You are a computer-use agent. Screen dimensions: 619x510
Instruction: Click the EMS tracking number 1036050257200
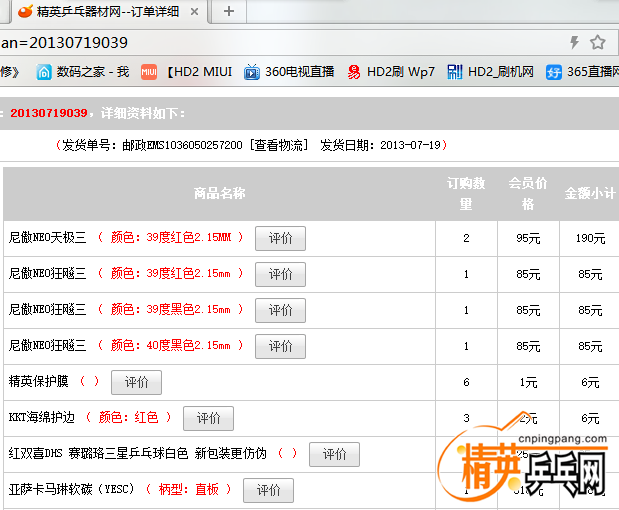click(203, 145)
